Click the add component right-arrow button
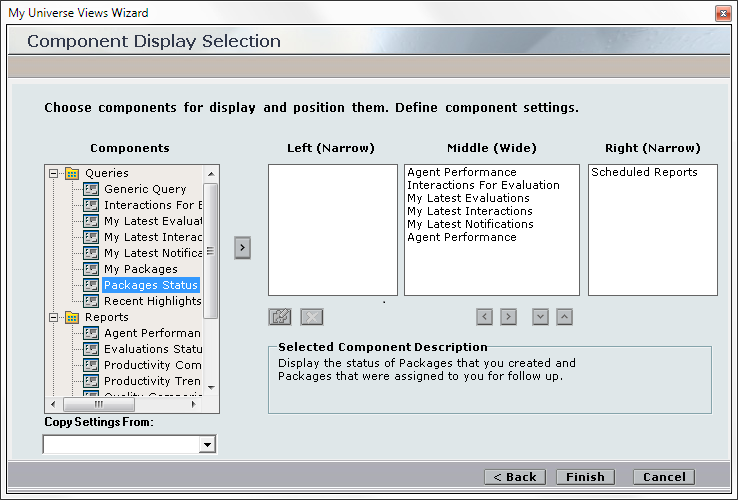 (x=242, y=247)
